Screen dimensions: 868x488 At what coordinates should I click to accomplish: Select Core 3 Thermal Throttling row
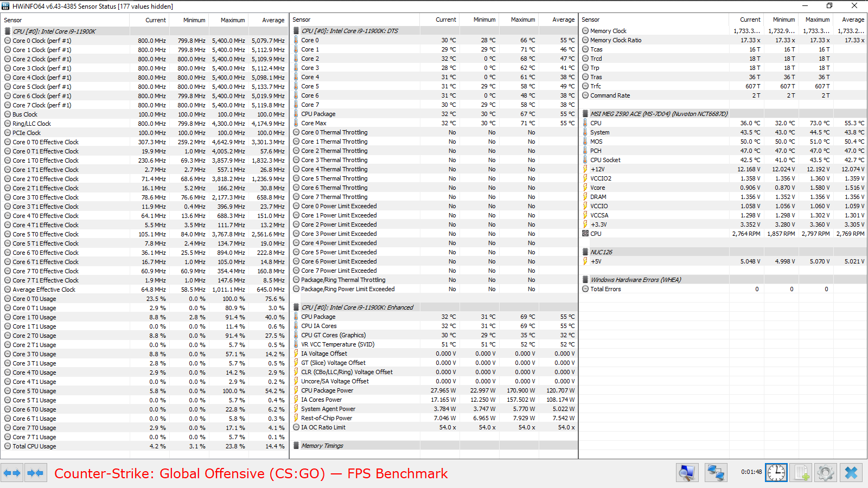(434, 160)
